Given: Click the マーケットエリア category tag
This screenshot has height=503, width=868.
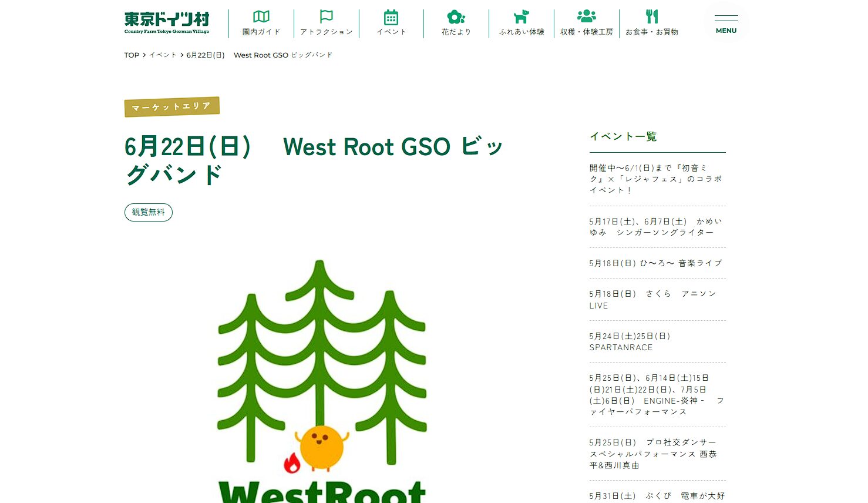Looking at the screenshot, I should pyautogui.click(x=171, y=107).
